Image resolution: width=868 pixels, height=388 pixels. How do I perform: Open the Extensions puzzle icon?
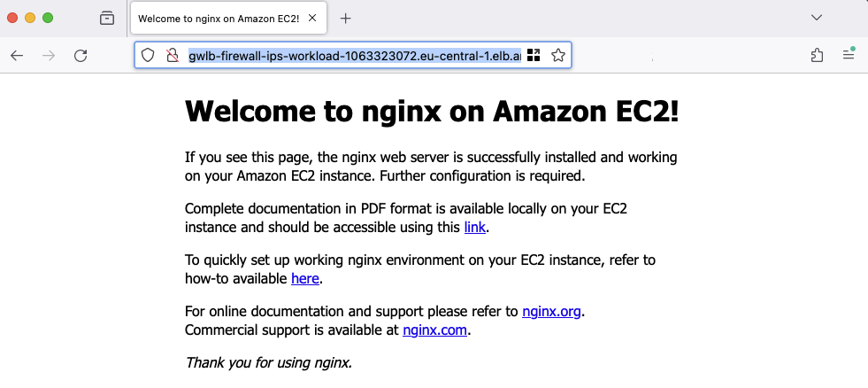click(817, 56)
